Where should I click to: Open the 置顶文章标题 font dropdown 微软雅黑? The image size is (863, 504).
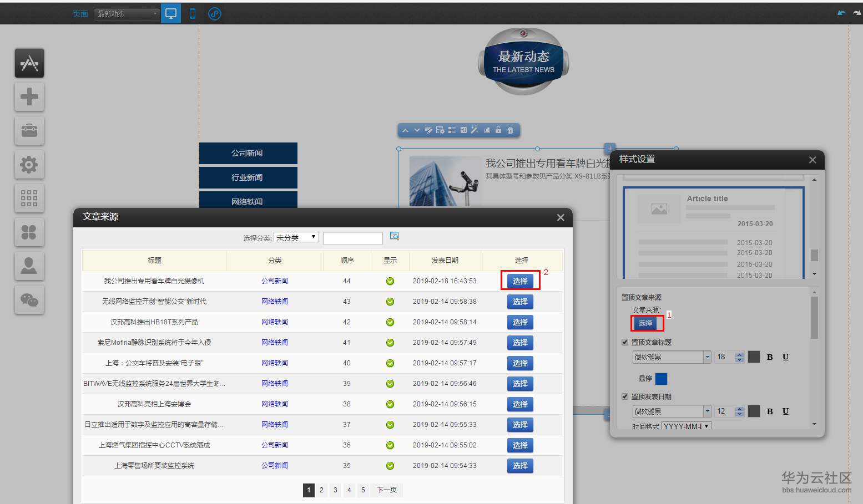click(x=672, y=357)
